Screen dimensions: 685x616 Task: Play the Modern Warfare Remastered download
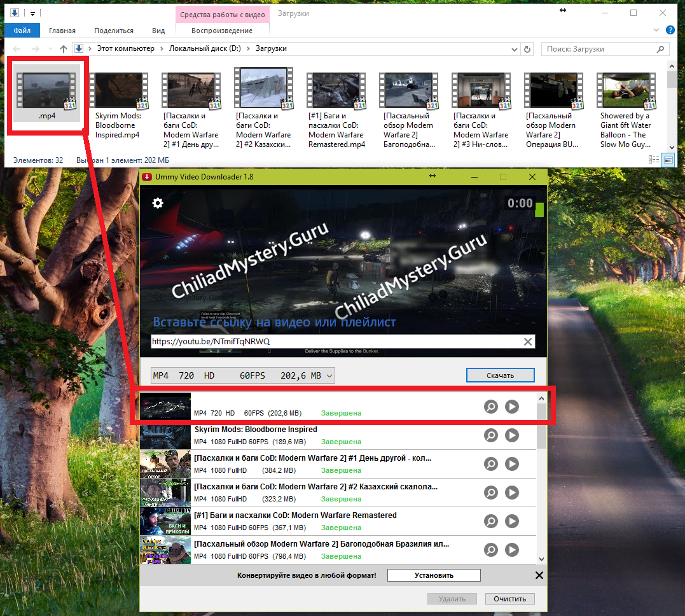[x=512, y=521]
